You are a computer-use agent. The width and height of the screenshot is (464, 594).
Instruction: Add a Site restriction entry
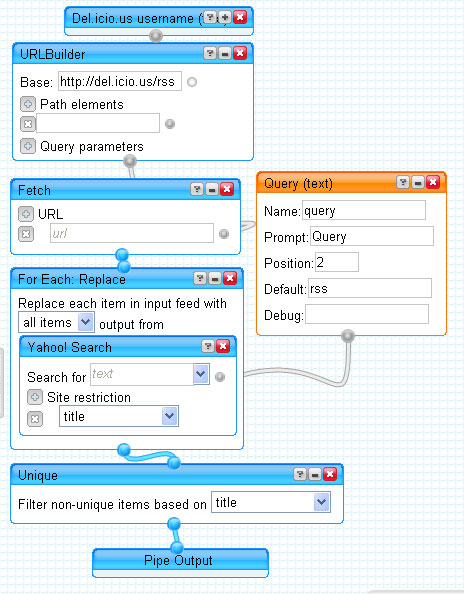click(x=35, y=397)
